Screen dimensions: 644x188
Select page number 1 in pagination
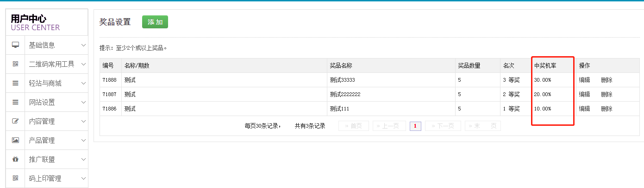point(415,126)
